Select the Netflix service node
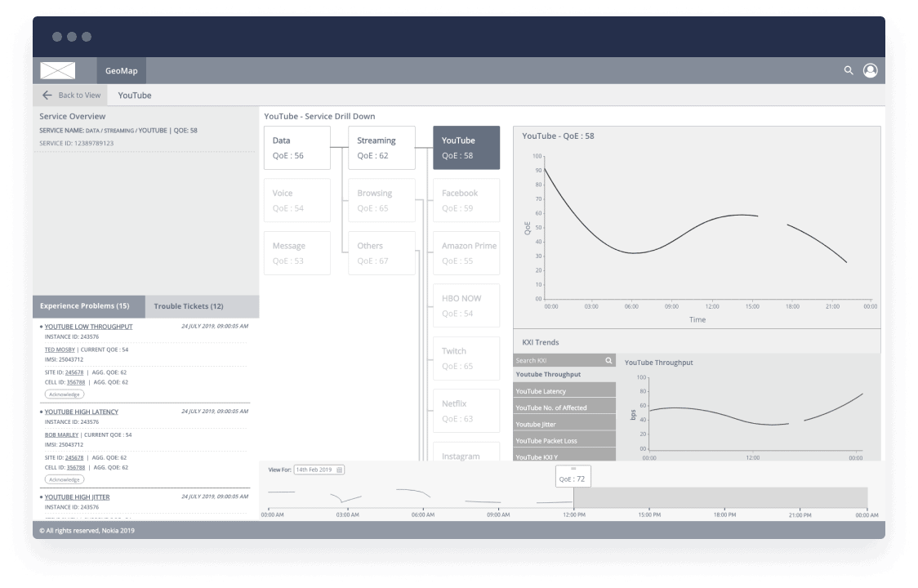 [466, 411]
